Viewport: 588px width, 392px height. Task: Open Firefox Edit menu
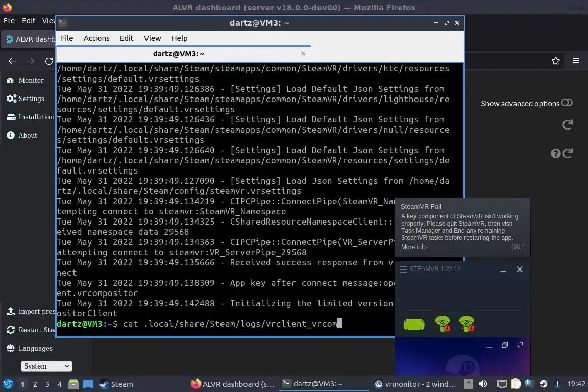click(x=29, y=21)
